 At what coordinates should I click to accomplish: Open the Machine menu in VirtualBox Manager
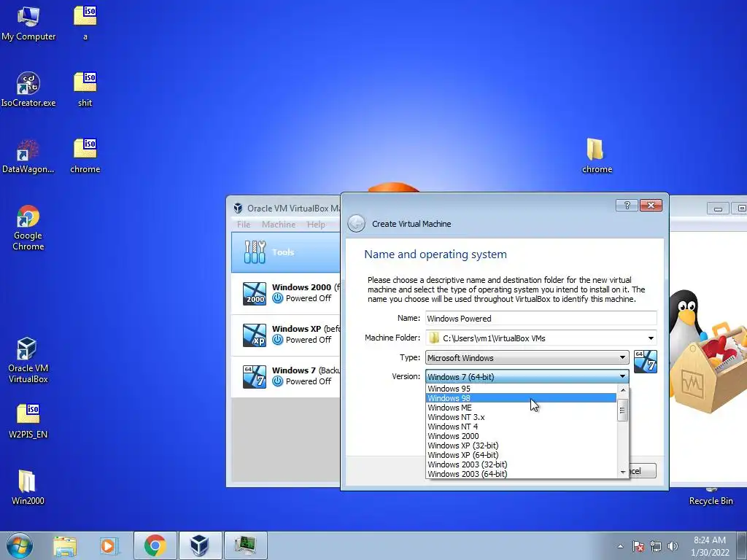point(278,225)
